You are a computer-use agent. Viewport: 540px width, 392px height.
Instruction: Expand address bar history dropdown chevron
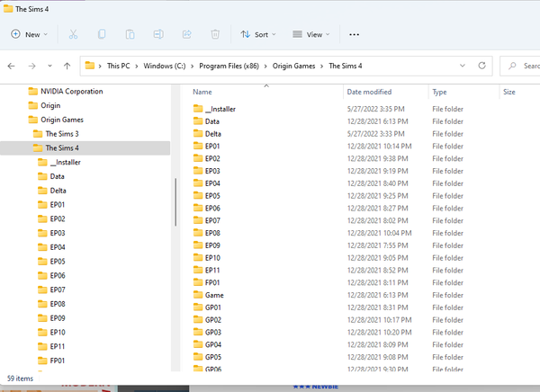pos(460,66)
